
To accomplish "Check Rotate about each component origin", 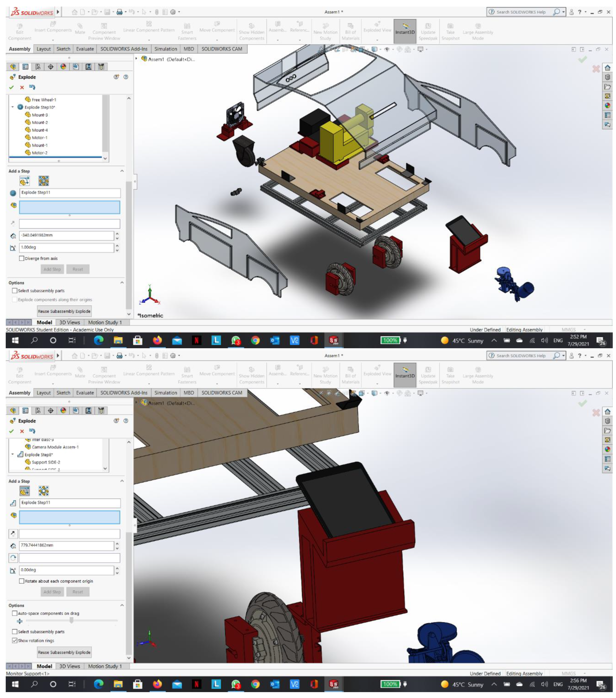I will [21, 581].
